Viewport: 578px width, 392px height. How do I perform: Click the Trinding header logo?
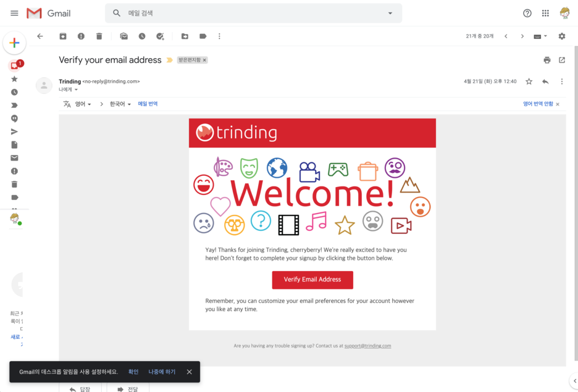pyautogui.click(x=237, y=133)
